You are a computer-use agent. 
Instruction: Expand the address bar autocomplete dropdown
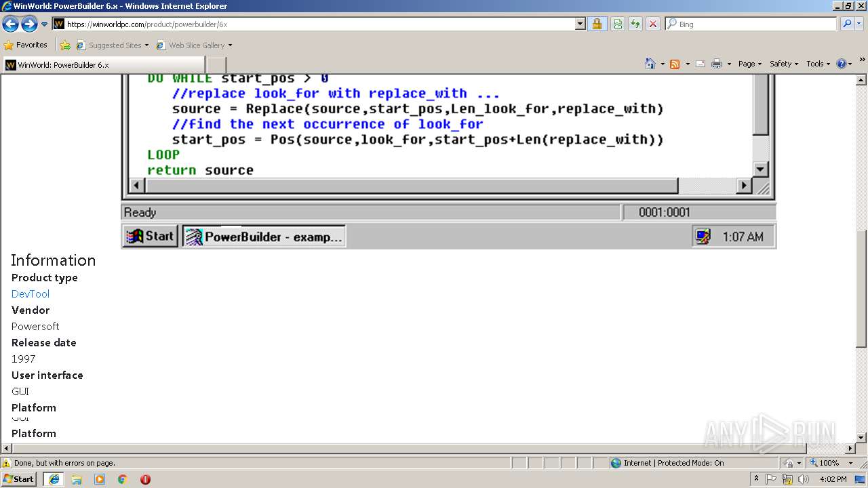(x=580, y=24)
